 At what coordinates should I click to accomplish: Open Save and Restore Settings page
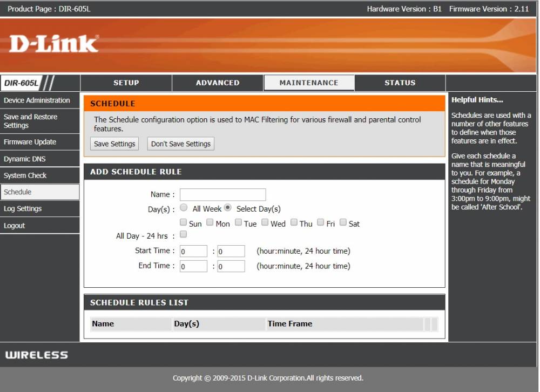click(x=39, y=121)
